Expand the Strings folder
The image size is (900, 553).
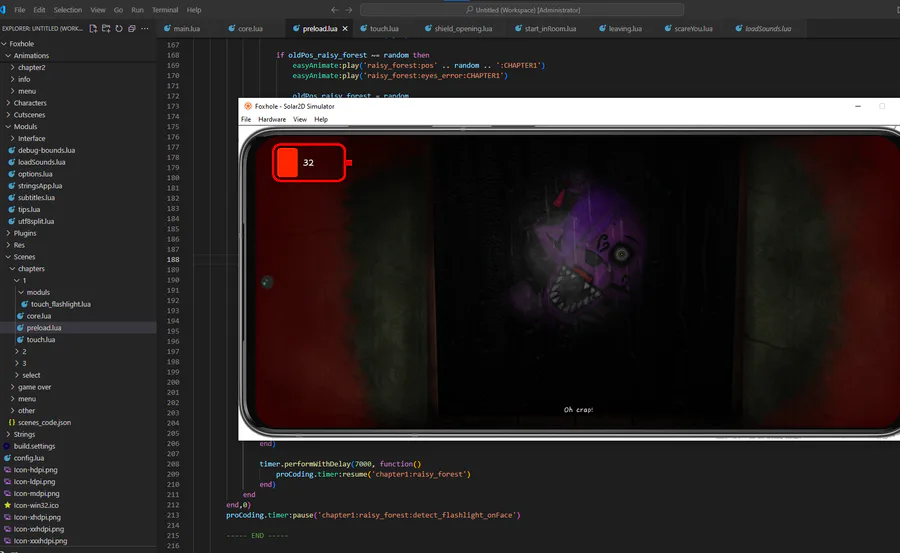pyautogui.click(x=24, y=434)
